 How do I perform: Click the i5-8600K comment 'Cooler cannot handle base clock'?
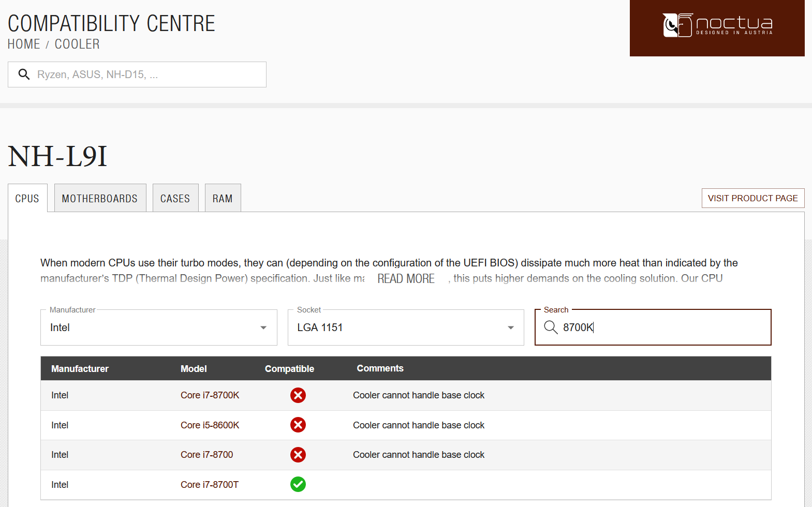[x=419, y=425]
